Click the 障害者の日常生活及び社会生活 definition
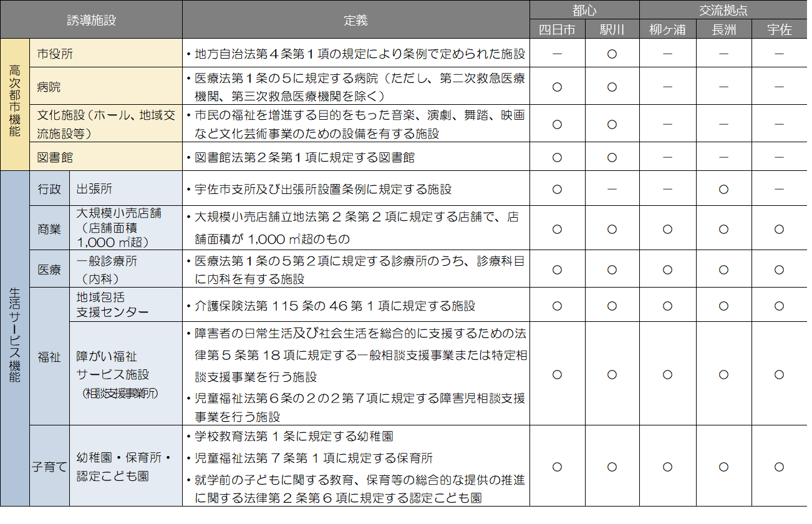 click(x=356, y=356)
